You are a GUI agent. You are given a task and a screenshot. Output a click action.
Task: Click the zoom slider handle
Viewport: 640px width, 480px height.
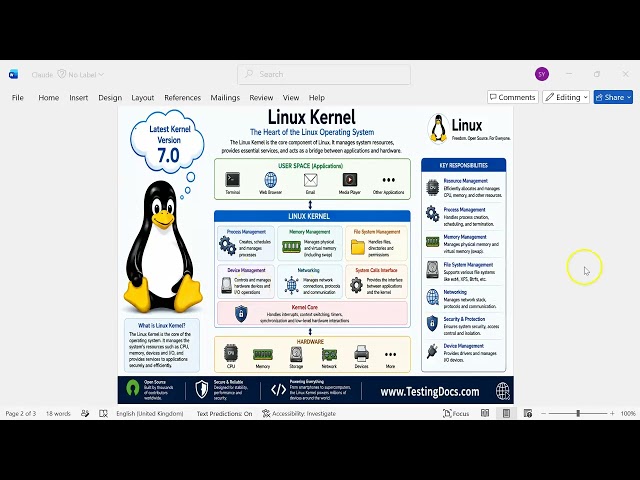(x=578, y=413)
